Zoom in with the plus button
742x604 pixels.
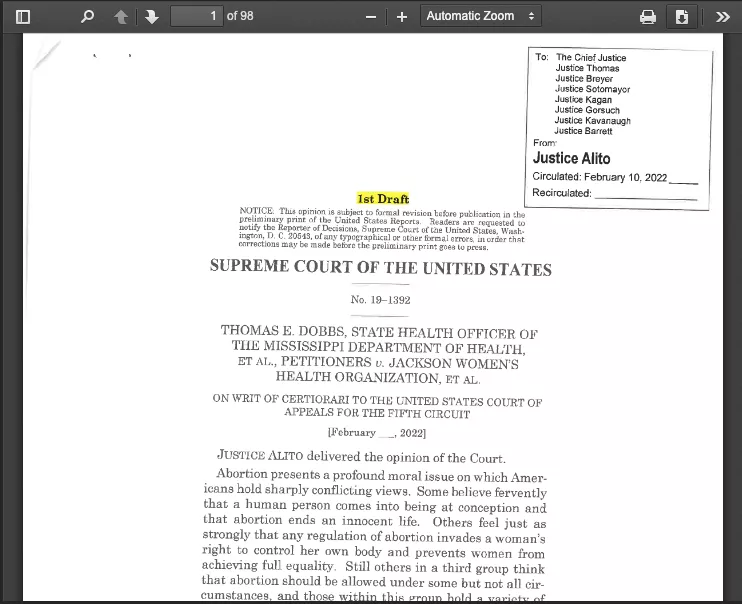point(402,16)
